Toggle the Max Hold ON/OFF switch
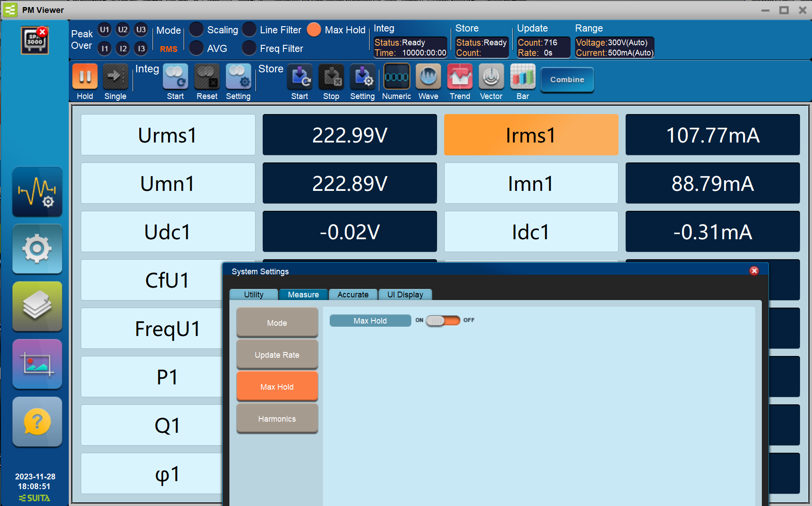Image resolution: width=812 pixels, height=506 pixels. point(443,320)
